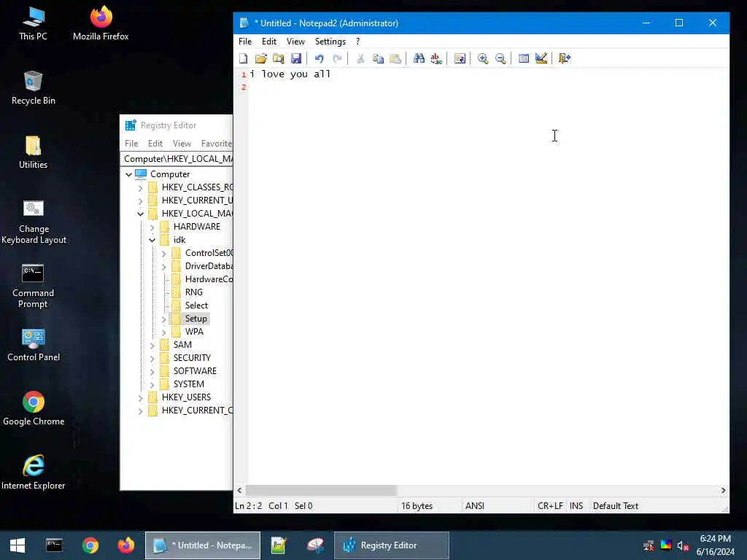Image resolution: width=747 pixels, height=560 pixels.
Task: Click the Cut scissors icon
Action: pos(360,58)
